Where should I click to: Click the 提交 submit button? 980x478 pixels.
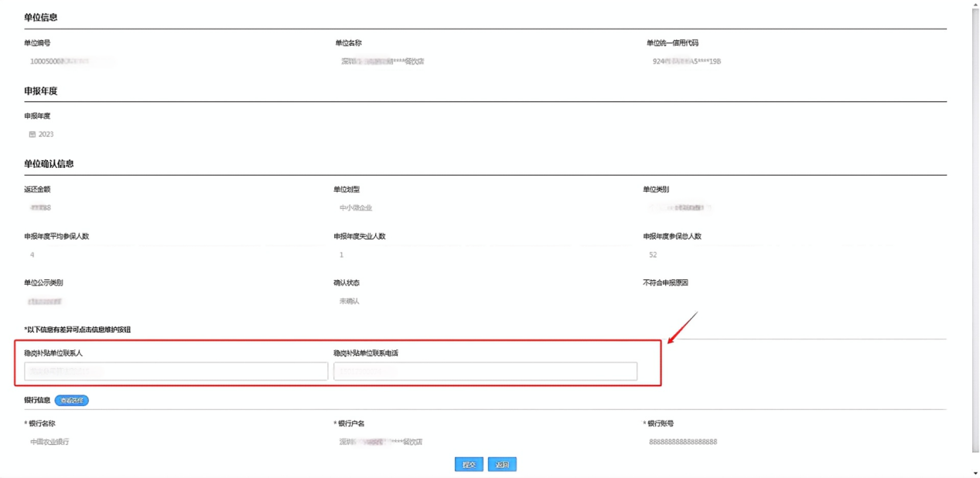[x=468, y=465]
